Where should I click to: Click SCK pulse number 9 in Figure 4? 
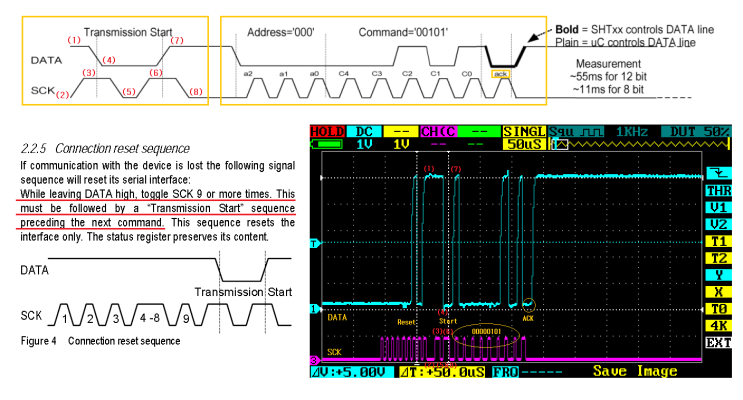tap(186, 318)
